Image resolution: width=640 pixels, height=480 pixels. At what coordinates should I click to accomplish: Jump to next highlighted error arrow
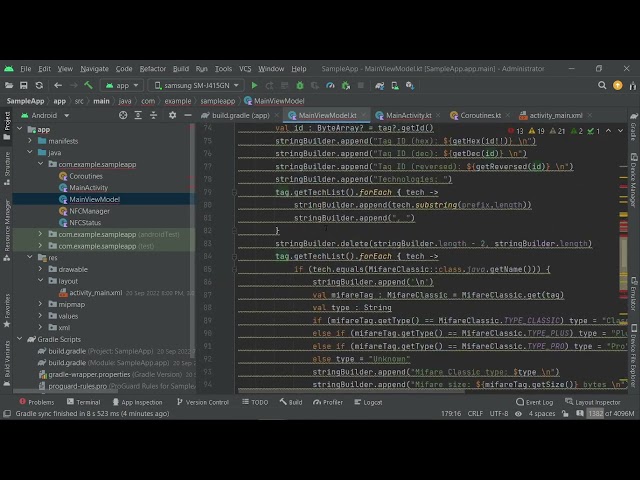click(620, 131)
